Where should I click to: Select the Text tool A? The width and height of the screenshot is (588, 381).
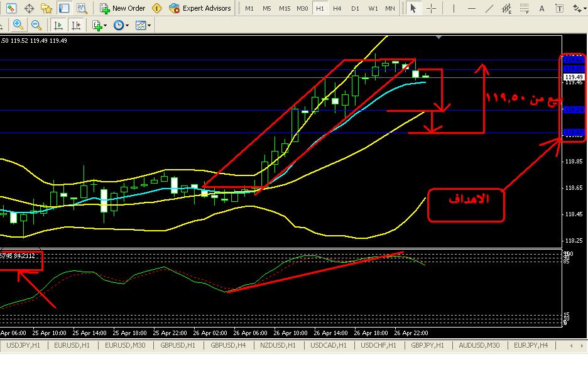542,8
